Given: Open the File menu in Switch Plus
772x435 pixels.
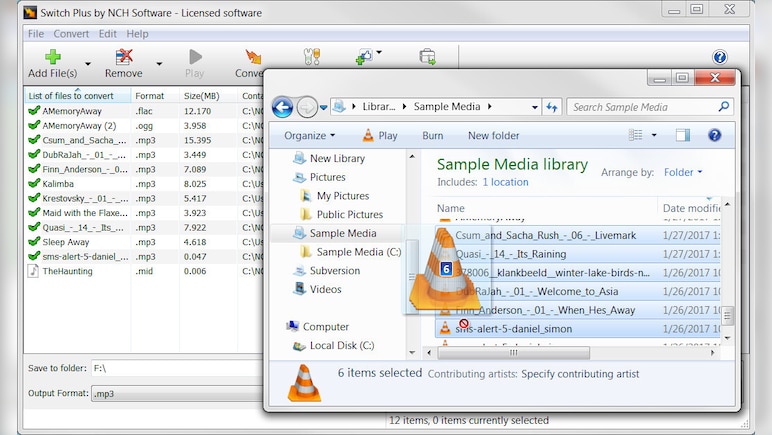Looking at the screenshot, I should (36, 34).
